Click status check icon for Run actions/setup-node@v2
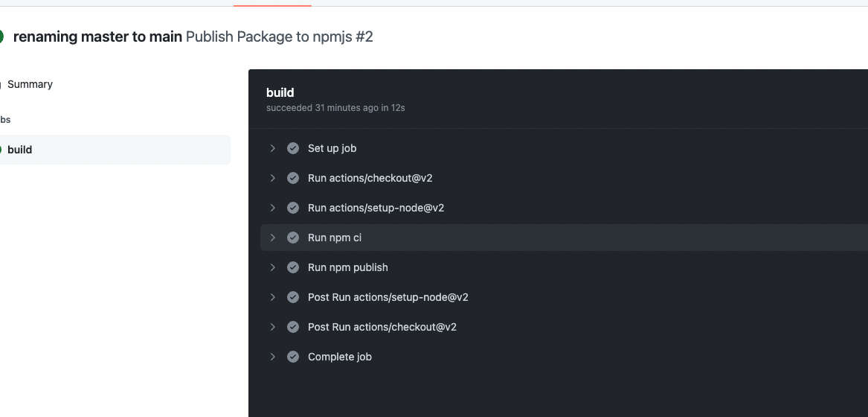 (x=293, y=208)
